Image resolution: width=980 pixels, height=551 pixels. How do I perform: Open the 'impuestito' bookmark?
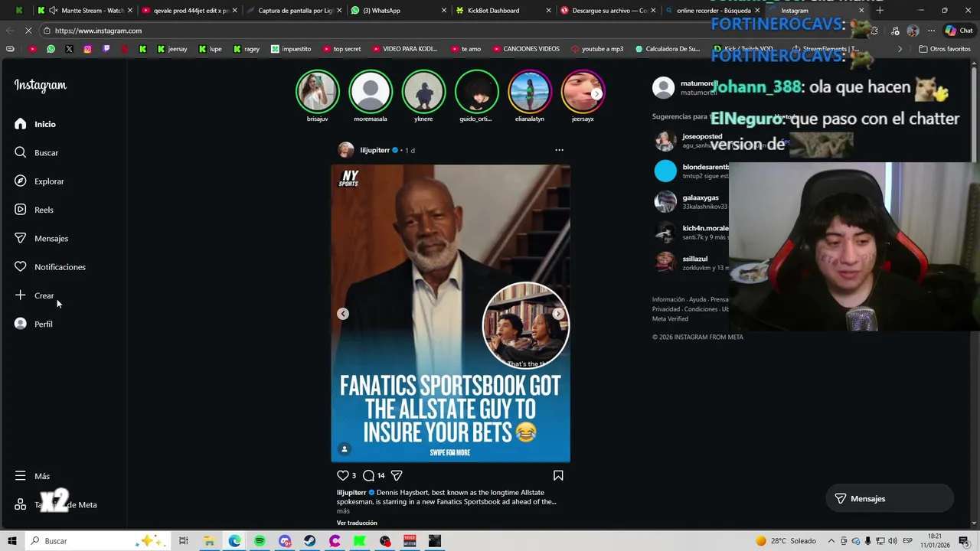click(291, 49)
